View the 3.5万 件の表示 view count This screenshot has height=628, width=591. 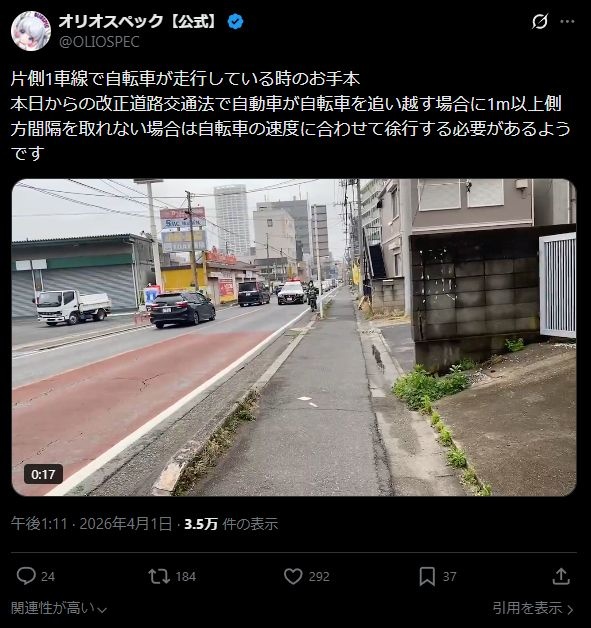231,524
